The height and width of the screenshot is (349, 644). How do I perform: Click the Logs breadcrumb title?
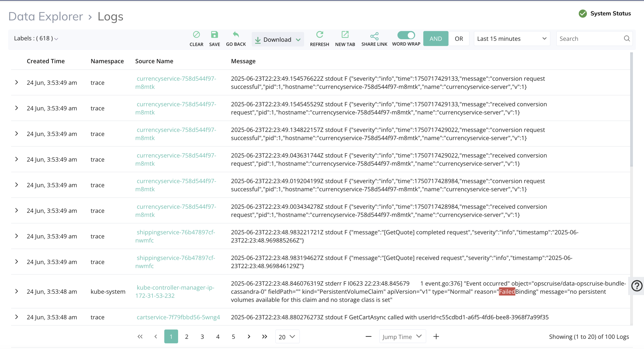click(110, 17)
